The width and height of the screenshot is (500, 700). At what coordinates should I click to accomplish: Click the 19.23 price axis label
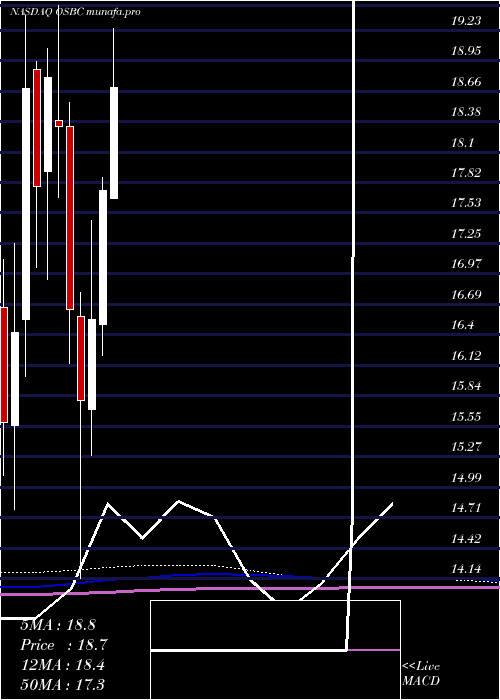pyautogui.click(x=466, y=21)
